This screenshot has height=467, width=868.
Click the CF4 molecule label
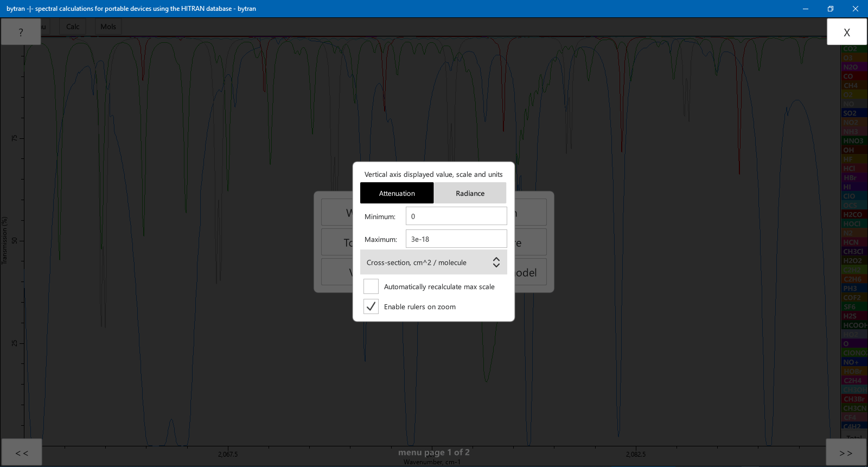point(854,418)
